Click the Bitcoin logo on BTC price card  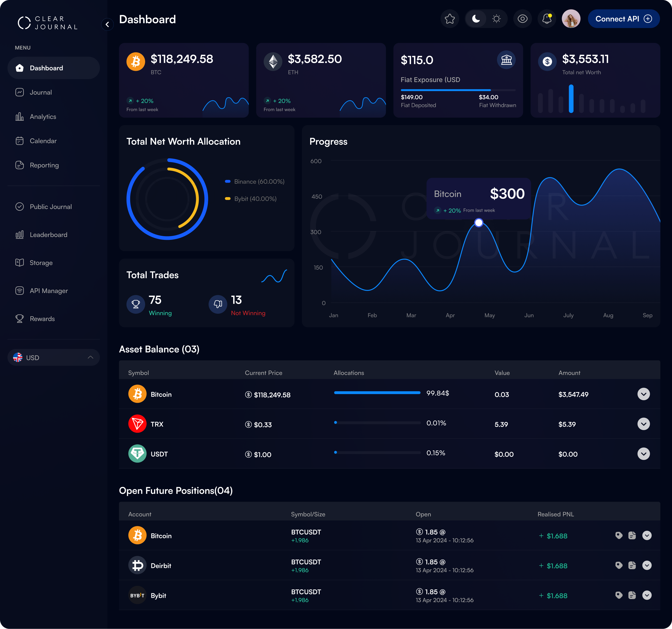(x=135, y=62)
